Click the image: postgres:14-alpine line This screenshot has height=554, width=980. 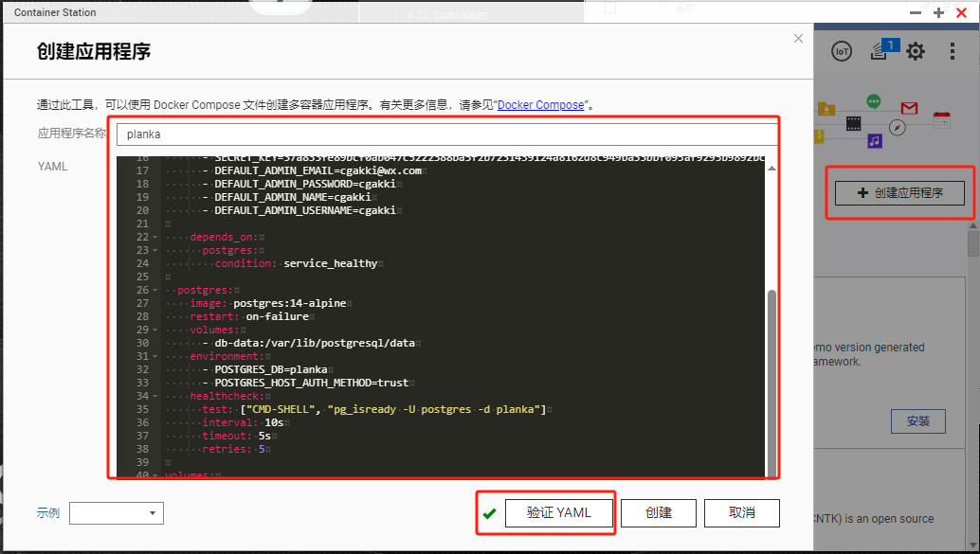pyautogui.click(x=268, y=304)
